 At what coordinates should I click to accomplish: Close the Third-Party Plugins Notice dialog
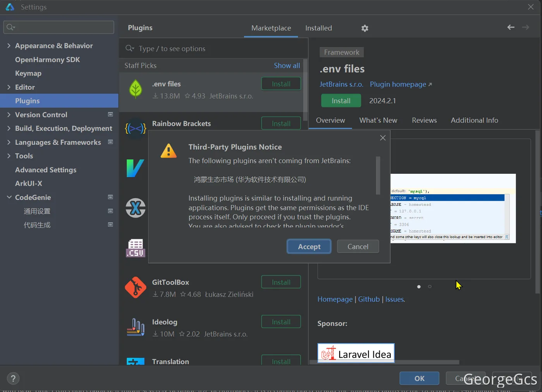click(x=383, y=138)
